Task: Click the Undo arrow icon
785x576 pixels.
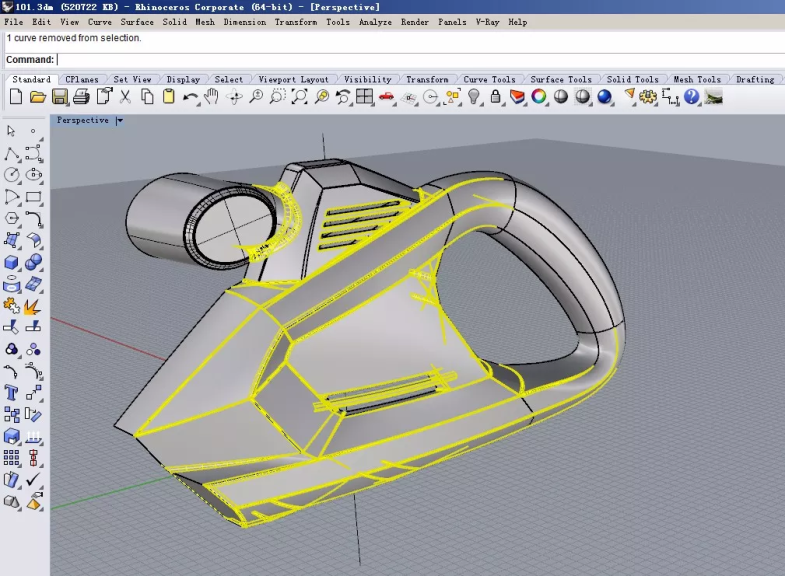Action: coord(190,97)
